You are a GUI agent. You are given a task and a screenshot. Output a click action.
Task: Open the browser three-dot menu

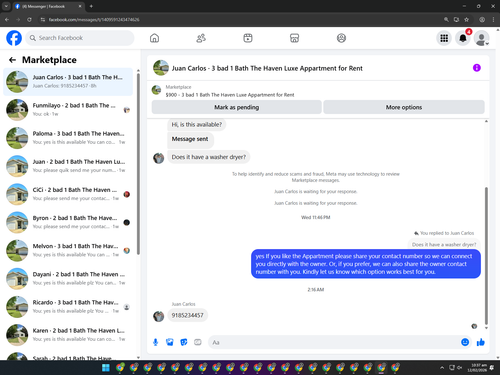click(493, 20)
